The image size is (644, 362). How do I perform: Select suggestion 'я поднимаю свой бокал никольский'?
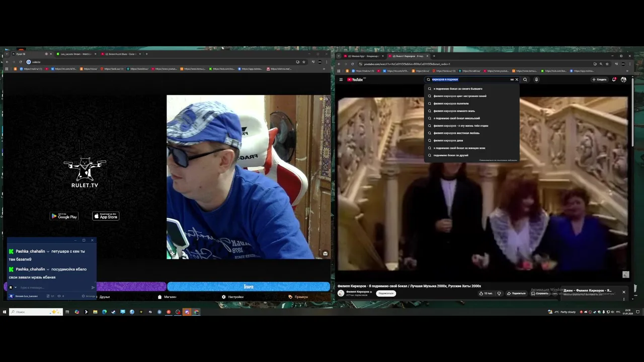pyautogui.click(x=472, y=118)
